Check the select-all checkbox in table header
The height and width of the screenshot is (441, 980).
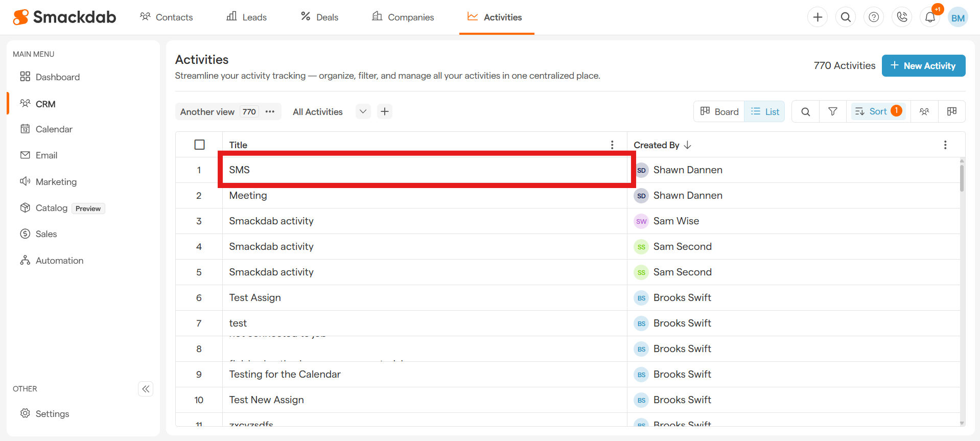(x=199, y=145)
